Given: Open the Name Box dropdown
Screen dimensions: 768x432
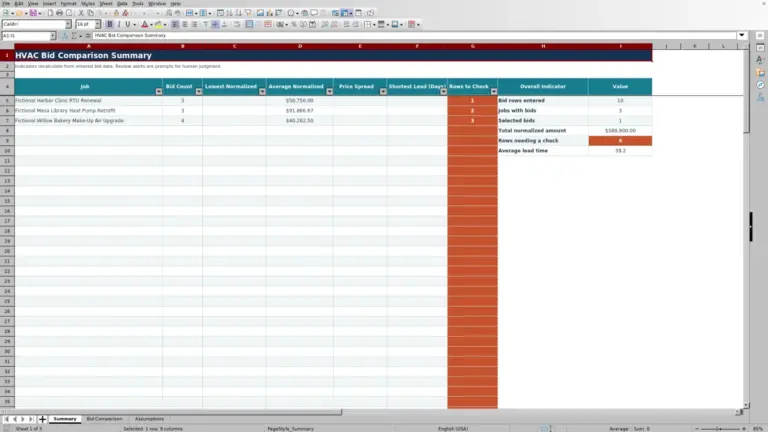Looking at the screenshot, I should point(52,36).
